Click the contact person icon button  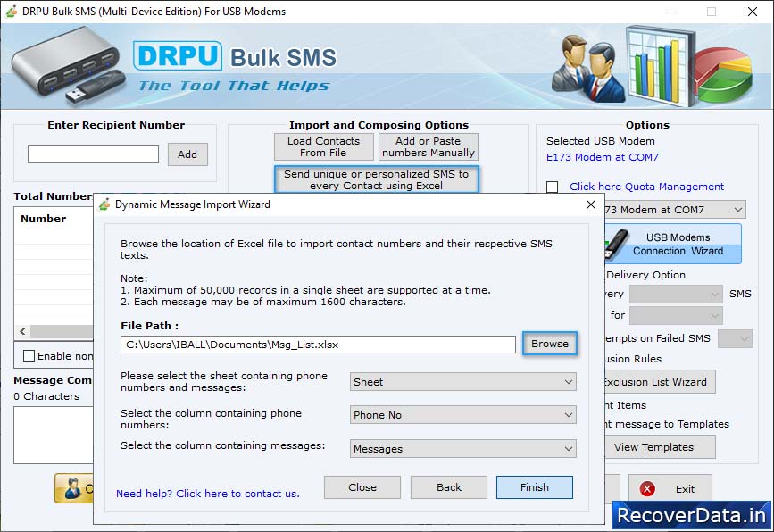74,488
